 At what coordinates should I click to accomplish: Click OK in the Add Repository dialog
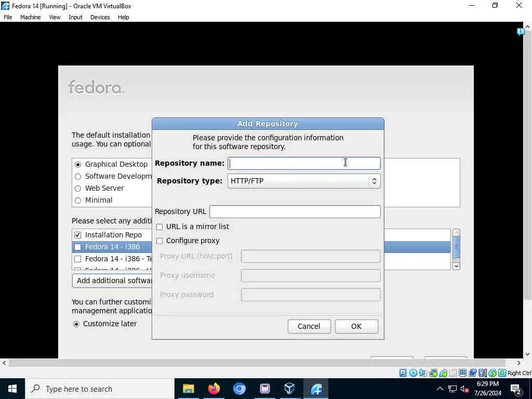[x=356, y=326]
